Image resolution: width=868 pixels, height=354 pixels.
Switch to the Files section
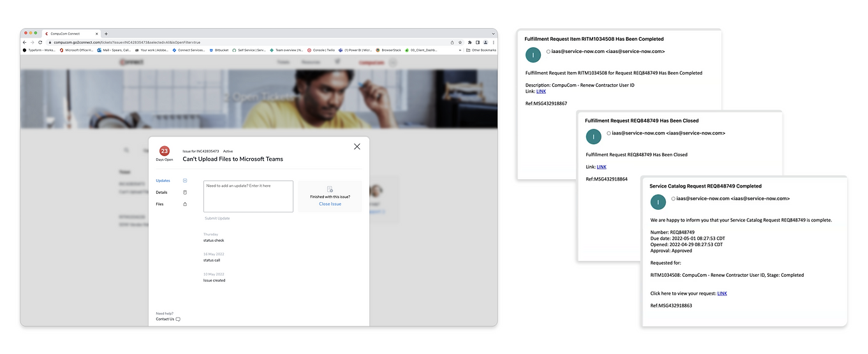click(159, 204)
